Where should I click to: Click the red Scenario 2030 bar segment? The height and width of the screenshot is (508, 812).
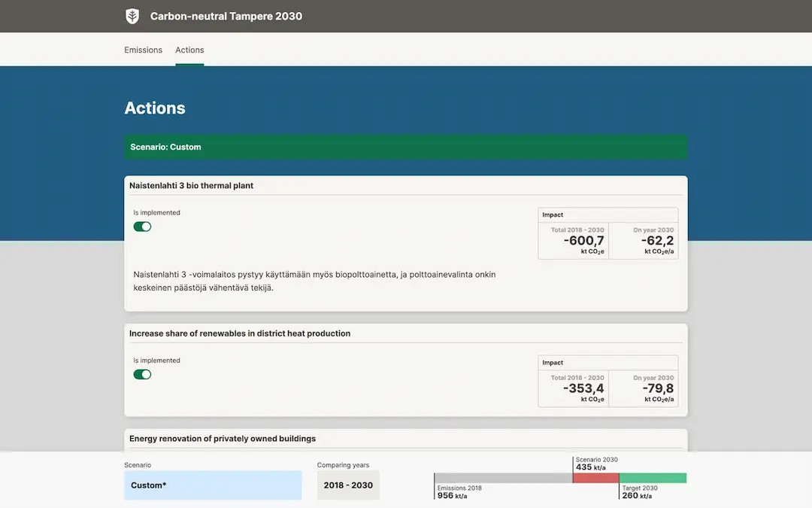coord(595,478)
